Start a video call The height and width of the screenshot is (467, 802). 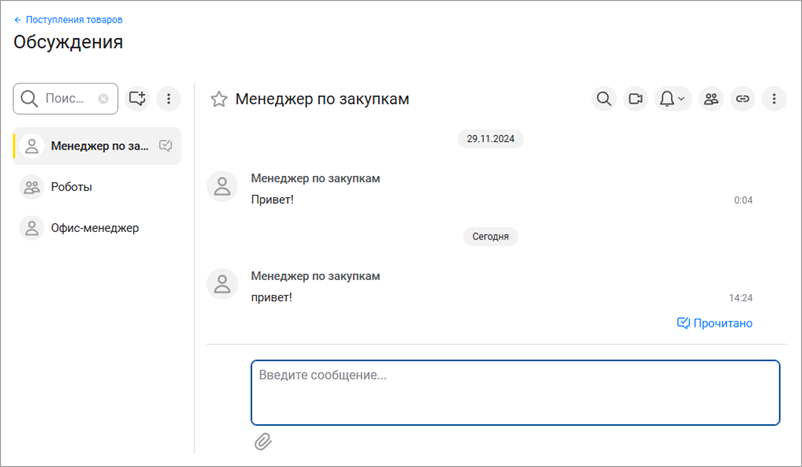point(635,99)
